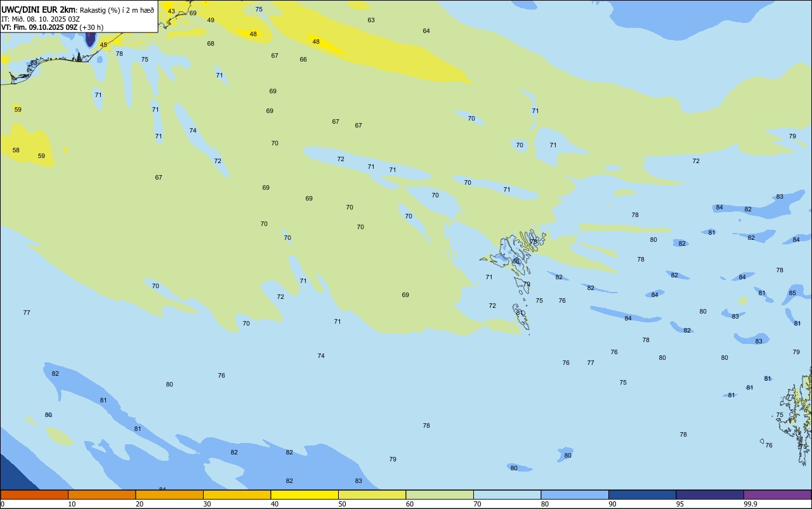Click the humidity value '64' on the map
Screen dimensions: 812x509
pyautogui.click(x=426, y=31)
